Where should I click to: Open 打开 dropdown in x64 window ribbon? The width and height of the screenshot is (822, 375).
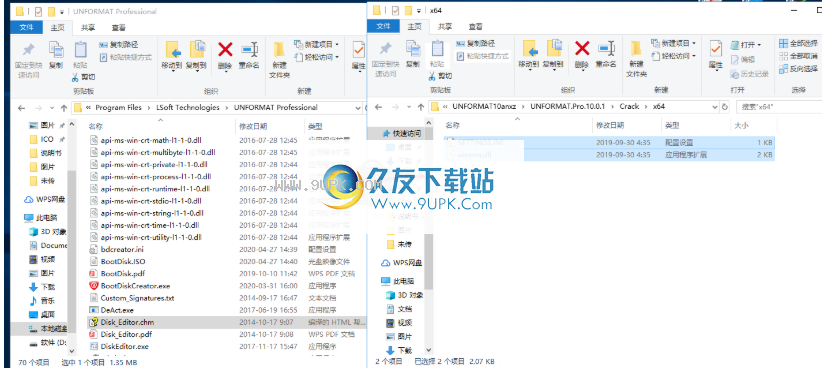tap(746, 45)
